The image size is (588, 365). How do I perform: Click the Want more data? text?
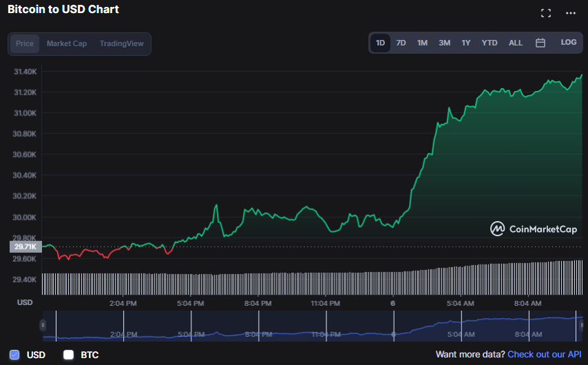tap(470, 355)
